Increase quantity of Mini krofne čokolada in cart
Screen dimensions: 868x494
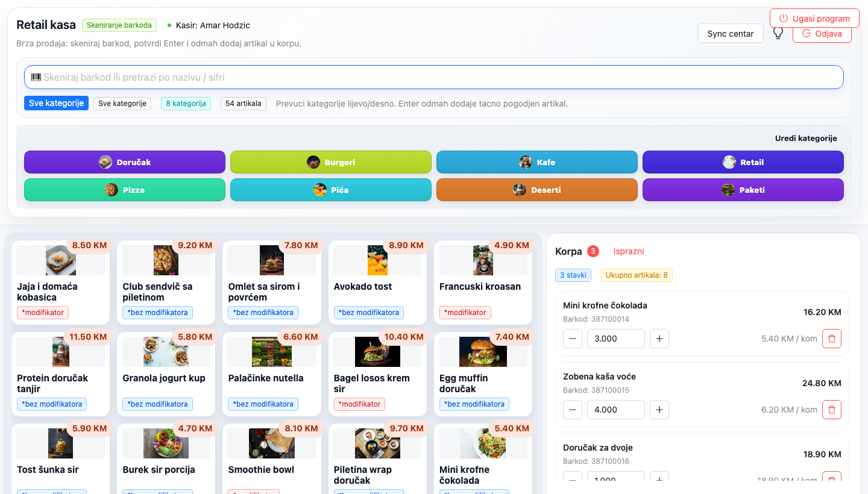659,339
